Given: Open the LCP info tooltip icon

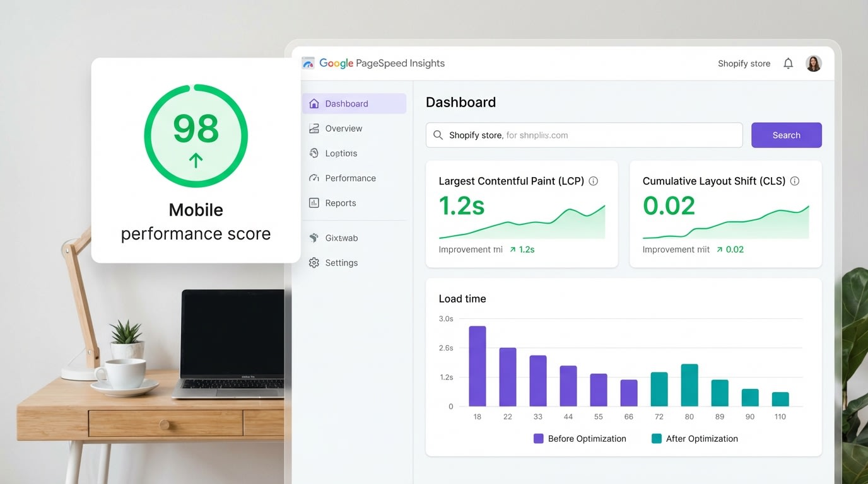Looking at the screenshot, I should coord(593,181).
